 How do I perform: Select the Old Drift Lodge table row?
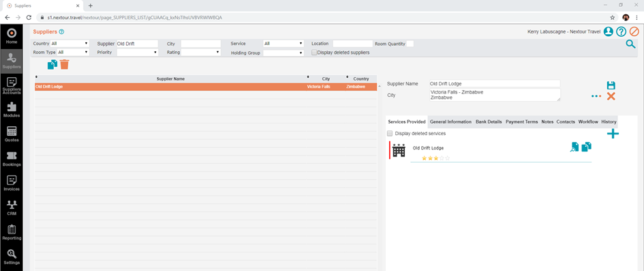[x=206, y=87]
